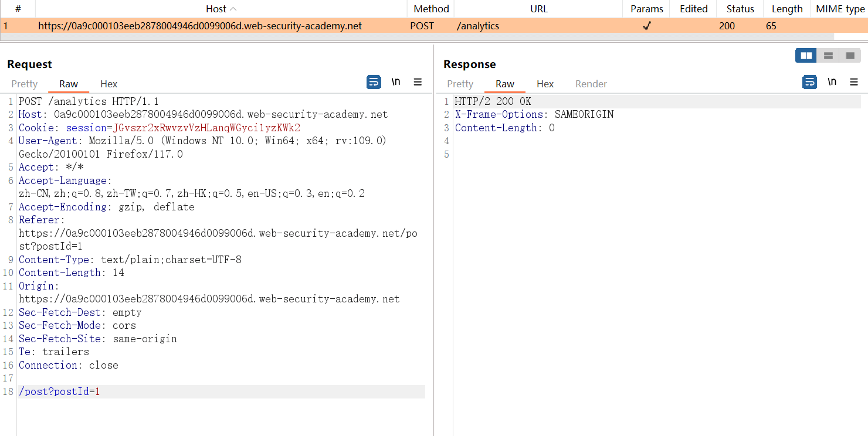Screen dimensions: 868x436
Task: Toggle non-printable characters \n in Request panel
Action: [x=396, y=82]
